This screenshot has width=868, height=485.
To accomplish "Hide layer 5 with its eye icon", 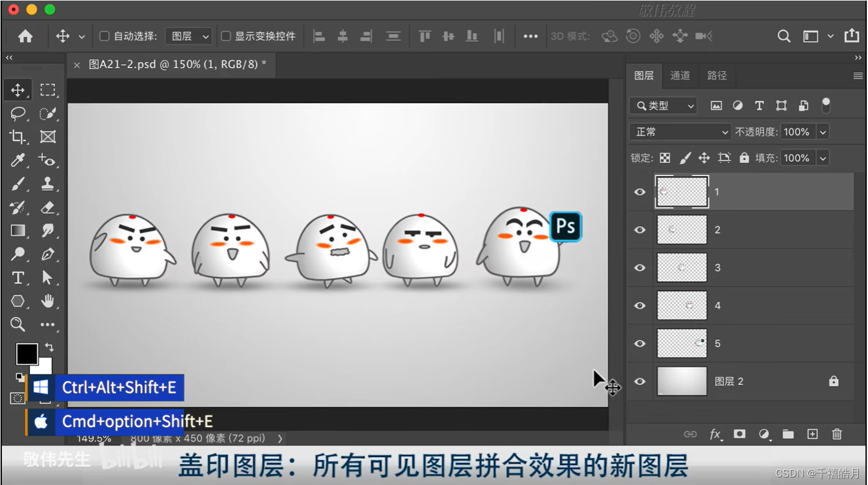I will tap(639, 344).
